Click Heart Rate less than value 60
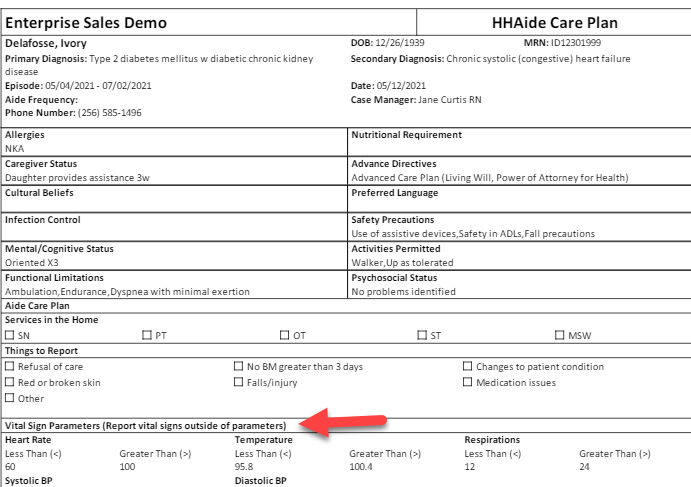Screen dimensions: 691x487 (10, 467)
